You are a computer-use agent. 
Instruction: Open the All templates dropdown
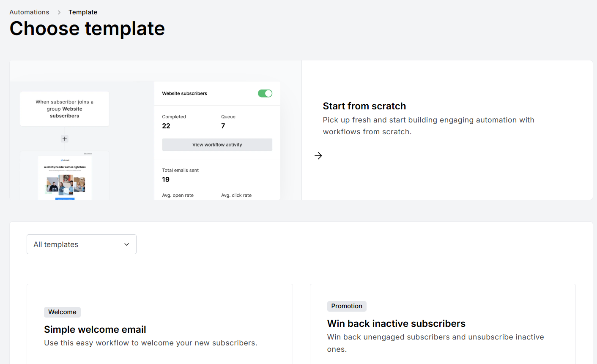(x=82, y=244)
